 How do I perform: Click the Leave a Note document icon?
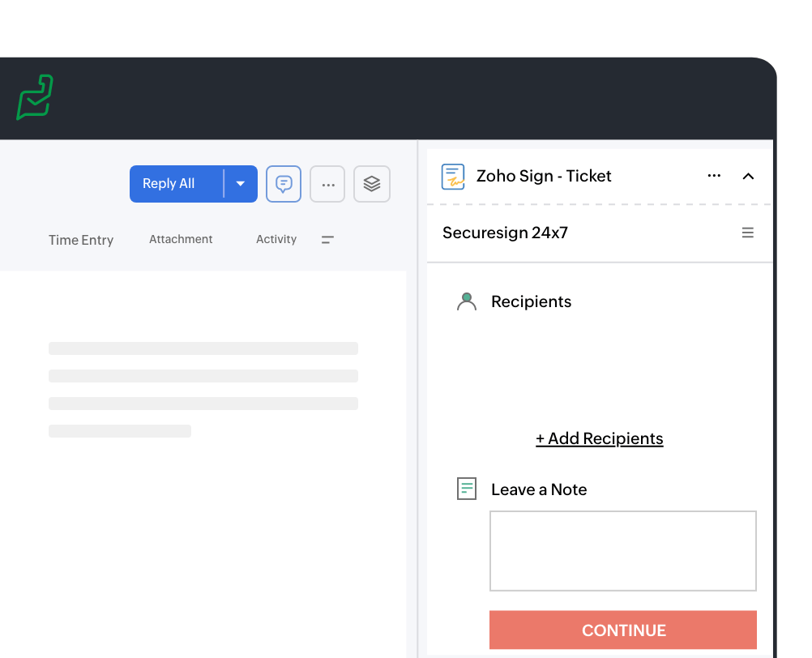coord(467,489)
